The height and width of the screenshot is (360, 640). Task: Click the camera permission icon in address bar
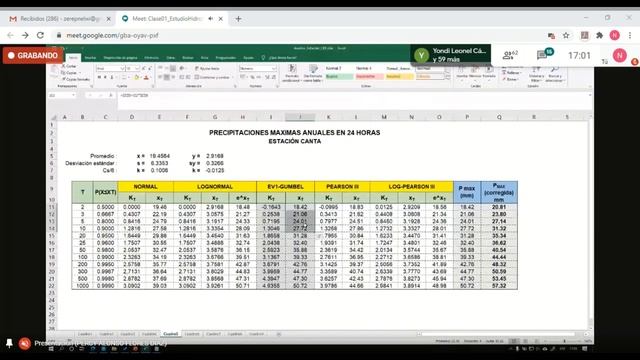tap(551, 36)
